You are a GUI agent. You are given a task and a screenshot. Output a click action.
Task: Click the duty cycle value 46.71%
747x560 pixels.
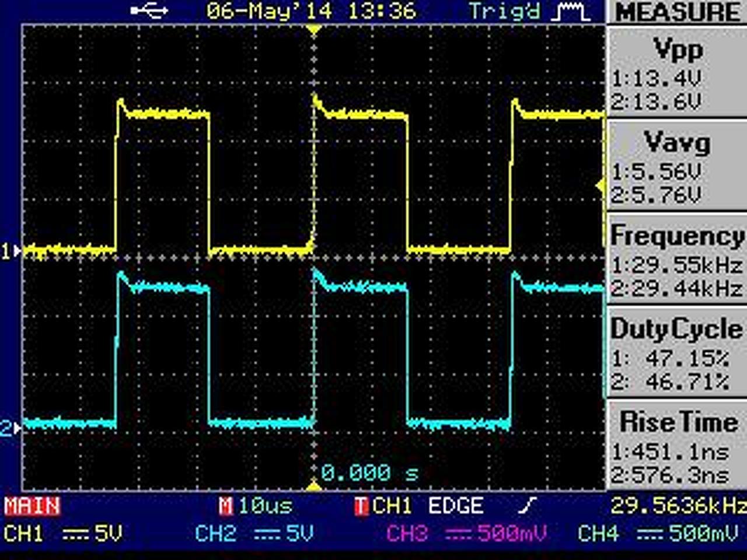(687, 382)
